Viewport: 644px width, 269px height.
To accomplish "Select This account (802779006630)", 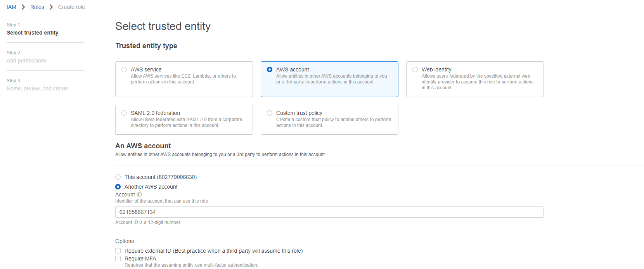I will [118, 177].
